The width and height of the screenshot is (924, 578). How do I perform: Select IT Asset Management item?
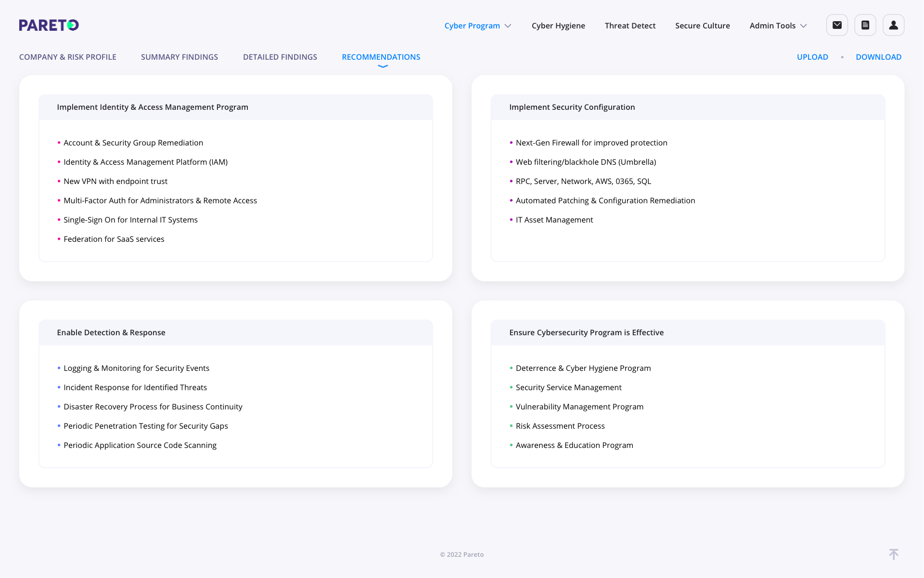[554, 220]
